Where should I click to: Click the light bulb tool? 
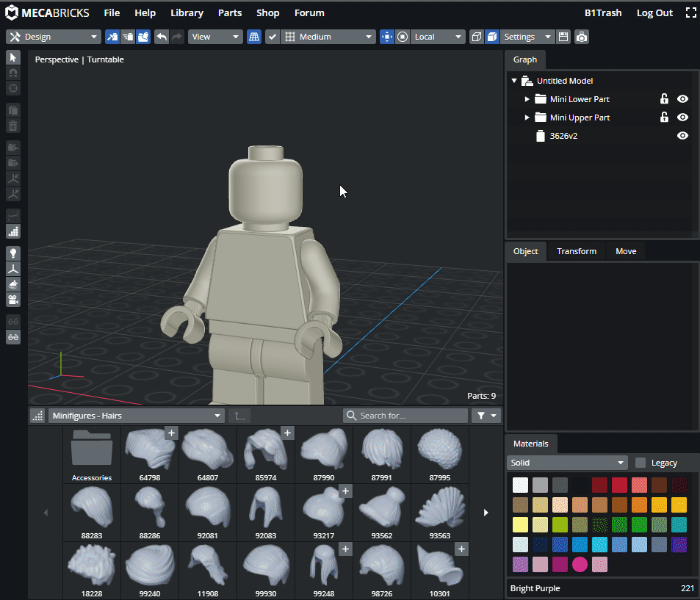[x=13, y=253]
